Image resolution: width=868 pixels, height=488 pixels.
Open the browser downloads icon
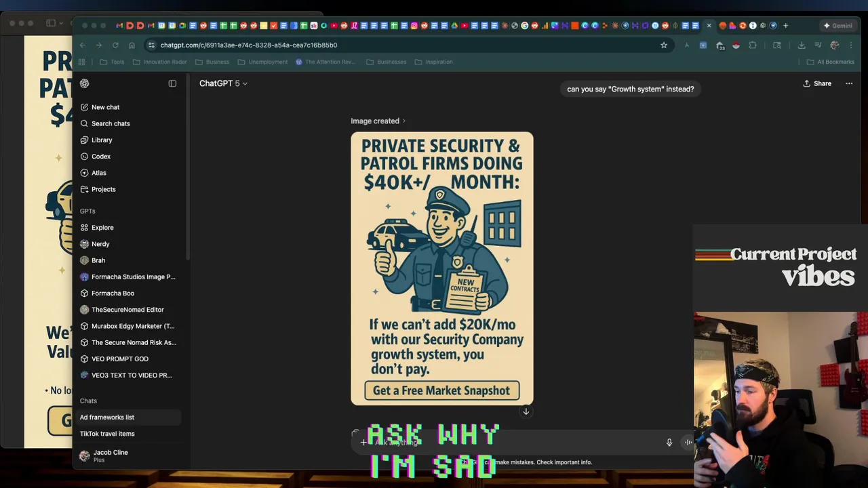[x=802, y=45]
